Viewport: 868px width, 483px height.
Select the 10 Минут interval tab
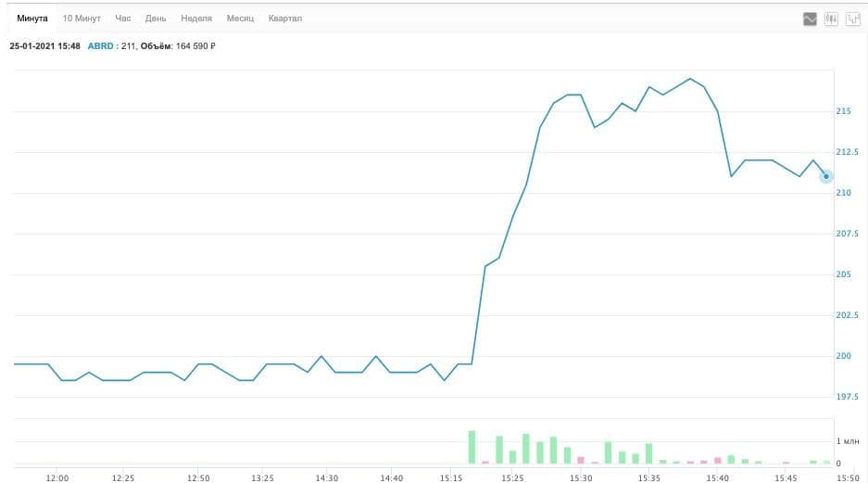tap(82, 19)
